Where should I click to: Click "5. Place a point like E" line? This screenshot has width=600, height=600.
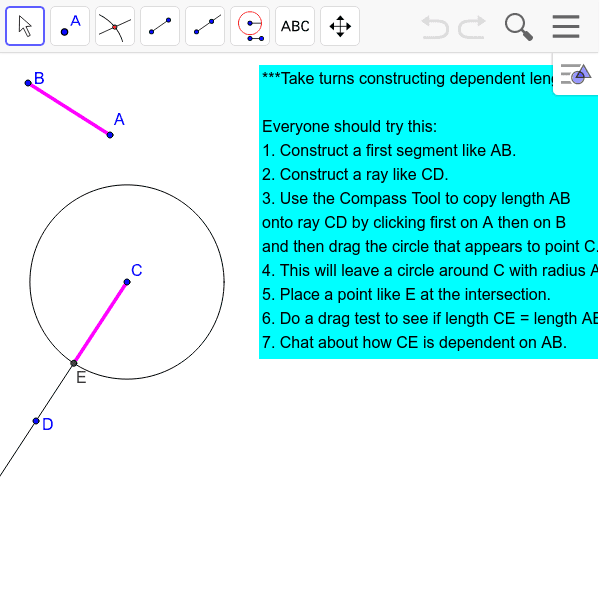[x=406, y=294]
